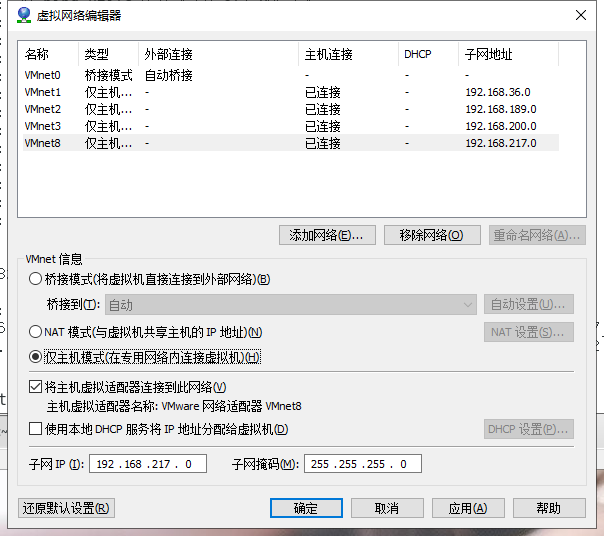Image resolution: width=604 pixels, height=536 pixels.
Task: Click 移除网络 button
Action: click(432, 235)
